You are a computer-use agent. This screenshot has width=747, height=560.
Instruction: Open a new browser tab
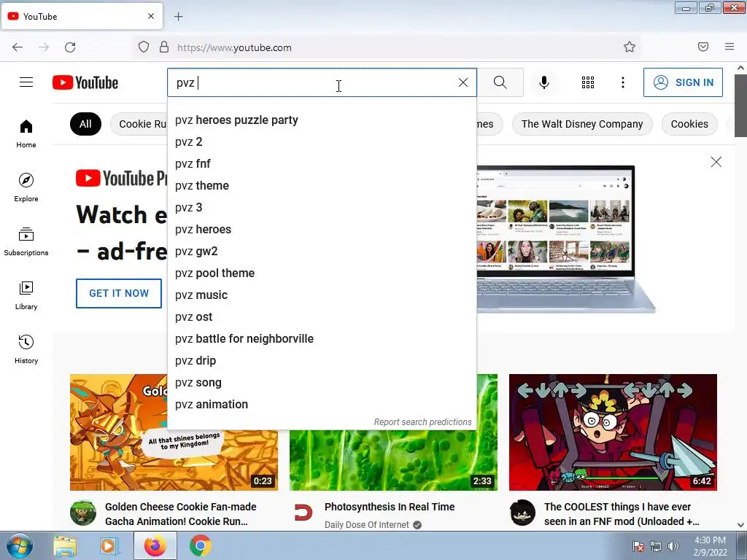tap(178, 17)
